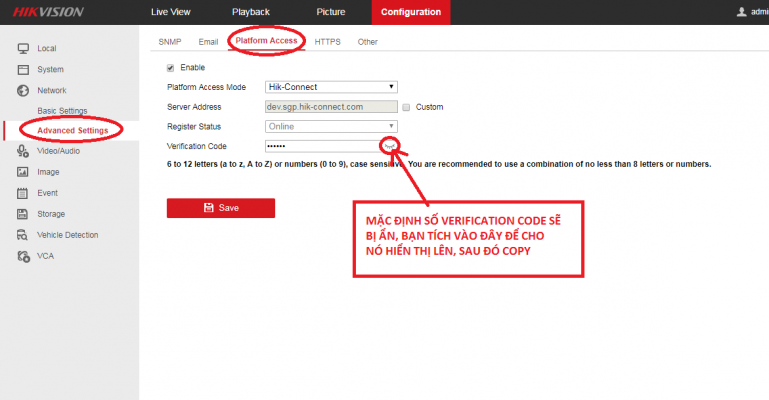Open the Other tab

click(367, 42)
